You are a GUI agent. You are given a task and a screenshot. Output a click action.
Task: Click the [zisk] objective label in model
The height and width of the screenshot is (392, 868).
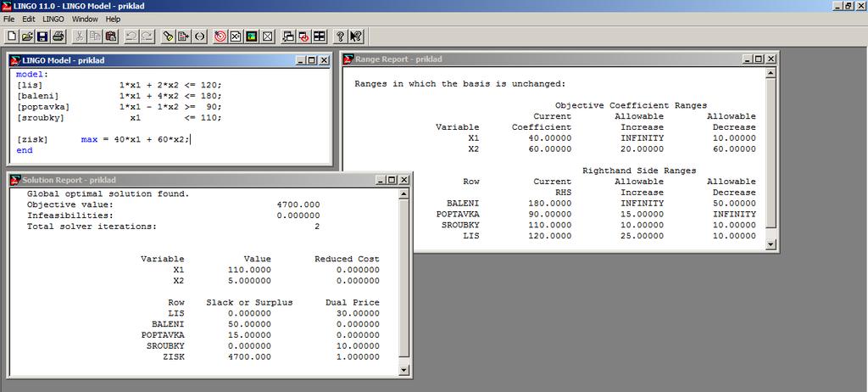pos(32,140)
